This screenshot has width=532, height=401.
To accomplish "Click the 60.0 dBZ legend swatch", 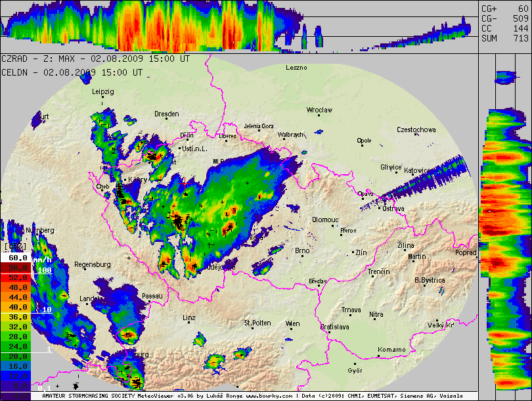I will (x=16, y=258).
